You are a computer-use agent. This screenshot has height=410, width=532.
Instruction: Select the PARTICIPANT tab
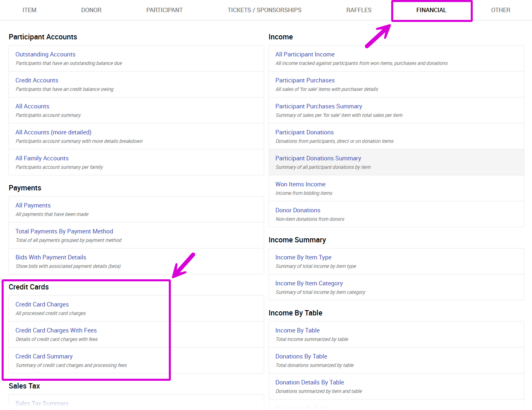pyautogui.click(x=164, y=10)
